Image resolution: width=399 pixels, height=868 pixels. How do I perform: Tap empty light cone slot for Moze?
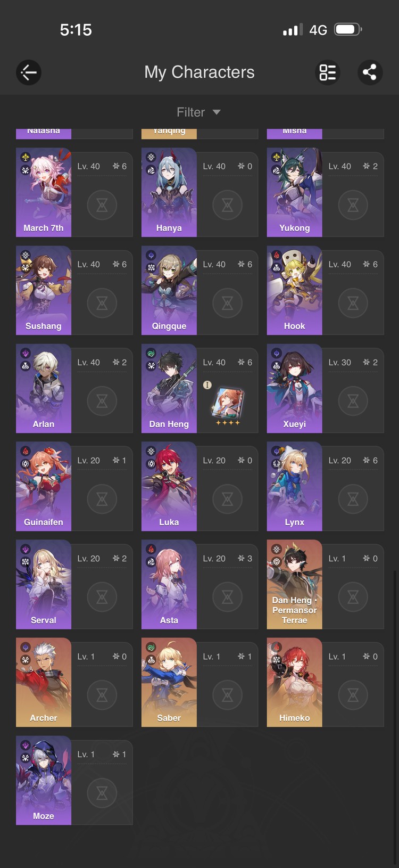(x=102, y=793)
